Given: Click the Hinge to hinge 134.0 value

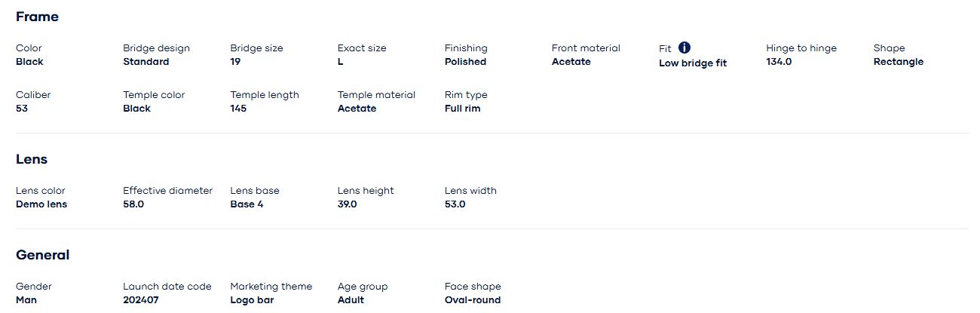Looking at the screenshot, I should 779,62.
